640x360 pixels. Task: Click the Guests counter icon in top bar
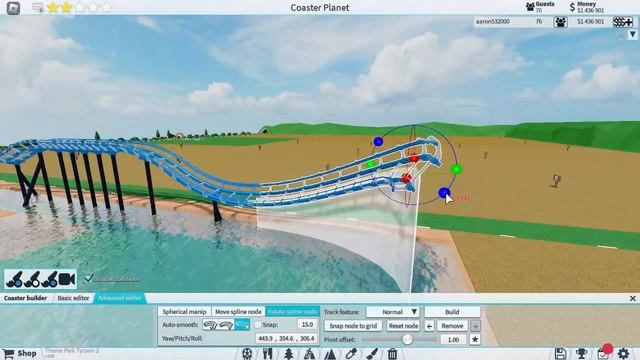[x=530, y=7]
